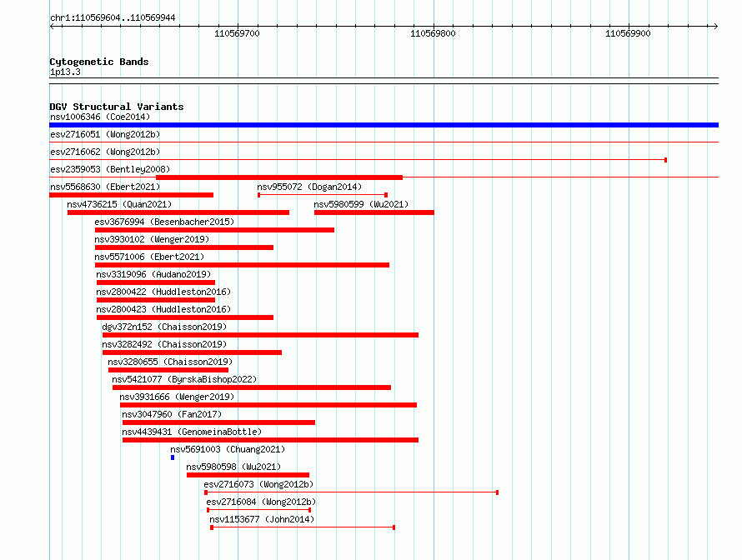The height and width of the screenshot is (560, 742).
Task: Click the nsv4736215 red bar
Action: coord(178,212)
